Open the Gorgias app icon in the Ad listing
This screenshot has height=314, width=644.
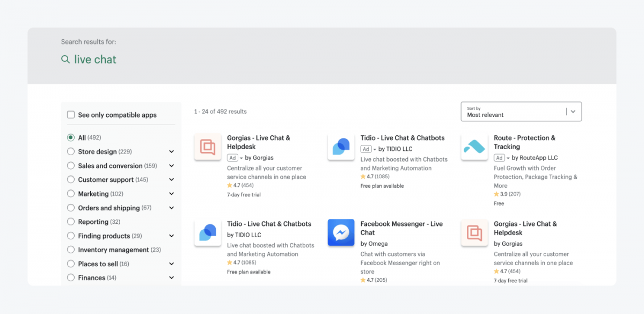click(208, 147)
